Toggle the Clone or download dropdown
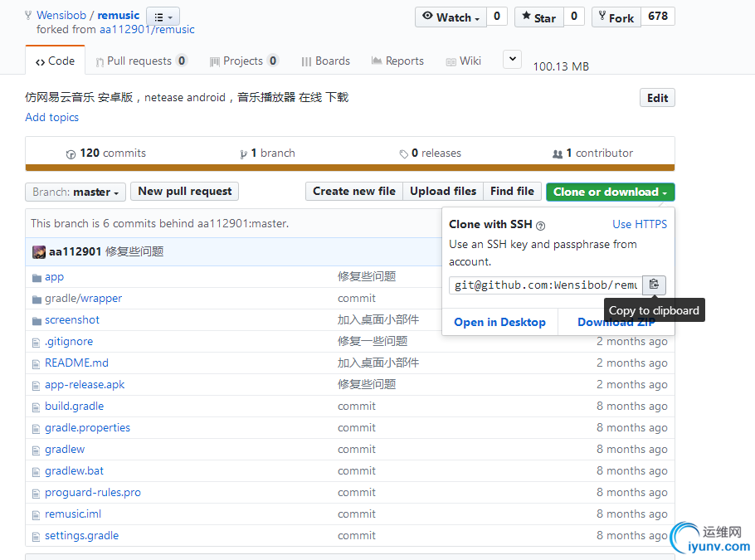Viewport: 755px width, 560px height. coord(610,192)
